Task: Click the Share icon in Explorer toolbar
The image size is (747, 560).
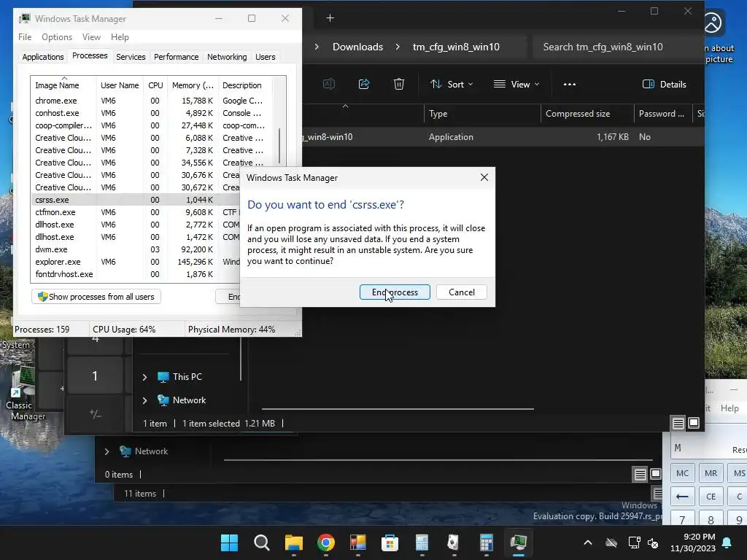Action: point(364,85)
